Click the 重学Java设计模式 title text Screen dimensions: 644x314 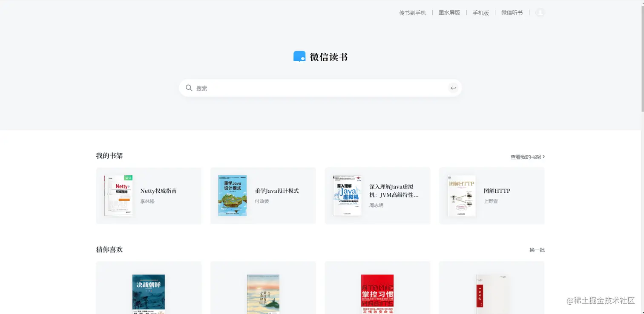pyautogui.click(x=277, y=191)
